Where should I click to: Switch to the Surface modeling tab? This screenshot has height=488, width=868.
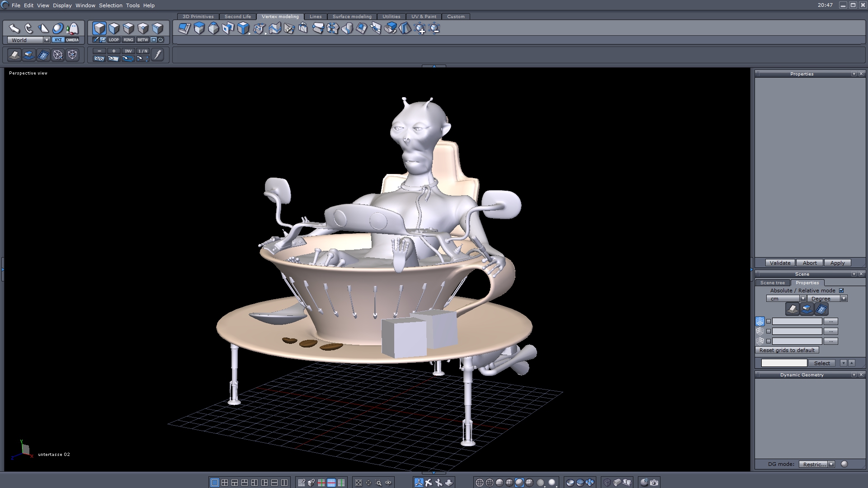[x=352, y=16]
